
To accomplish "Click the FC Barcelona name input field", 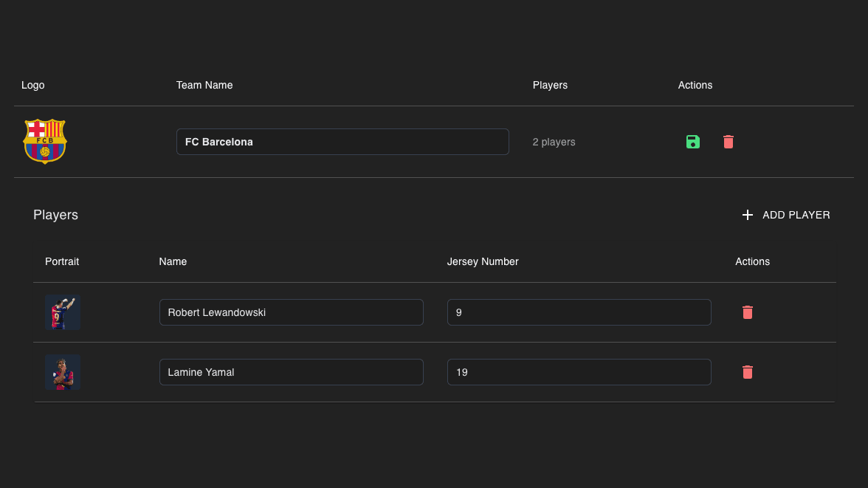I will tap(342, 142).
